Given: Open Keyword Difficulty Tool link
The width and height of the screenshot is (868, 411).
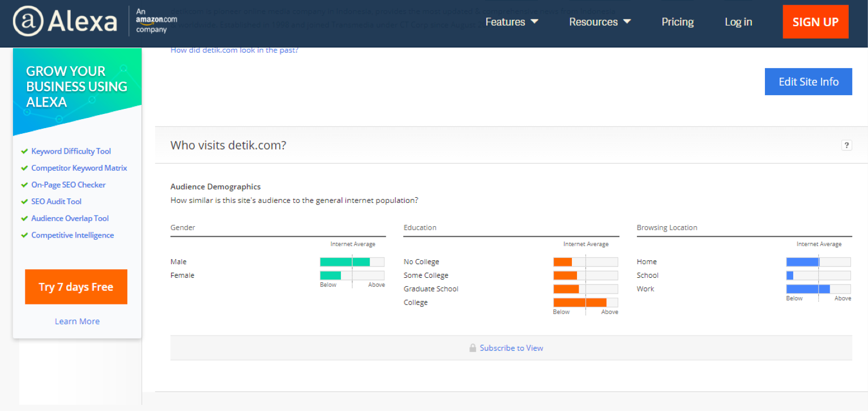Looking at the screenshot, I should [71, 151].
